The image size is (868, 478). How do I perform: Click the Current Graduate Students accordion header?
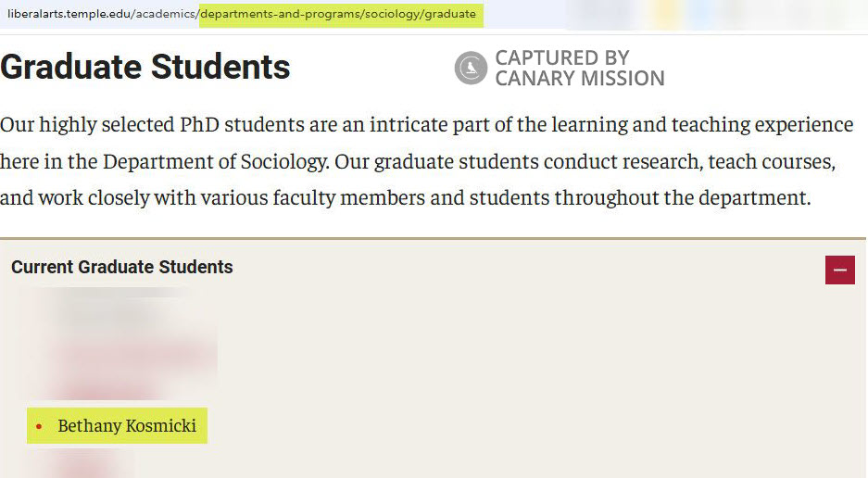tap(122, 268)
